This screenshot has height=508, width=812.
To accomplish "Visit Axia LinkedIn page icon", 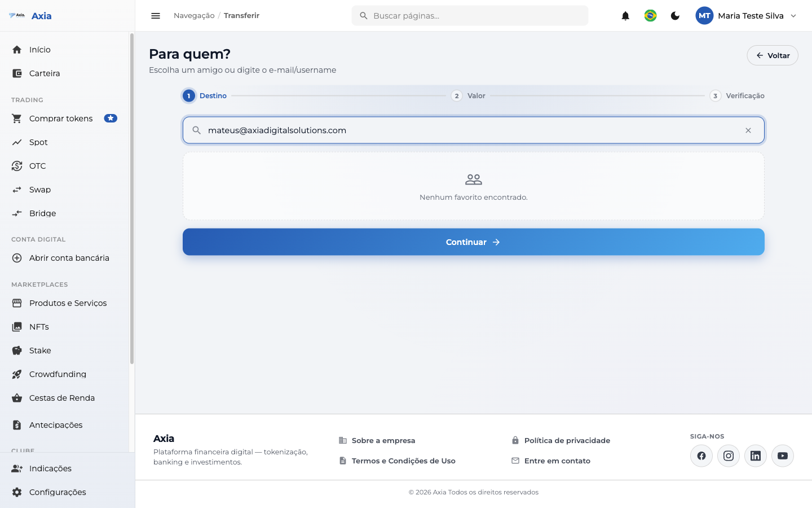I will tap(756, 456).
